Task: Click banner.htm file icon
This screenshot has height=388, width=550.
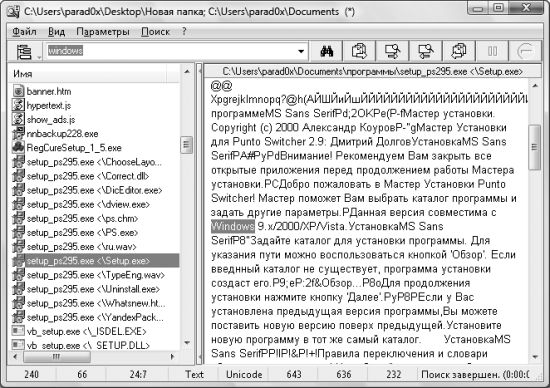Action: [x=18, y=91]
